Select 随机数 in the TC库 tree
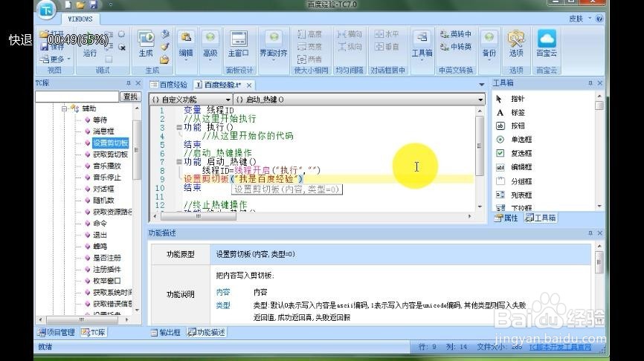Image resolution: width=644 pixels, height=361 pixels. coord(103,201)
